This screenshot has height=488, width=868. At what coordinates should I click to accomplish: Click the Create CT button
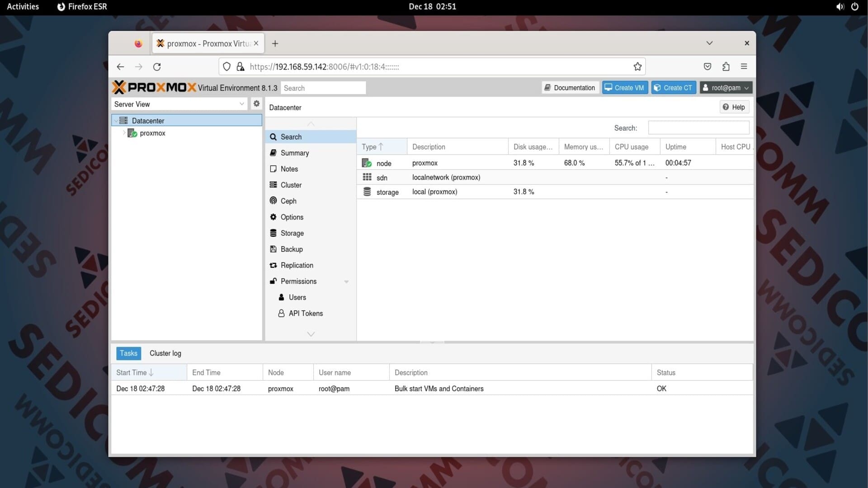coord(673,88)
